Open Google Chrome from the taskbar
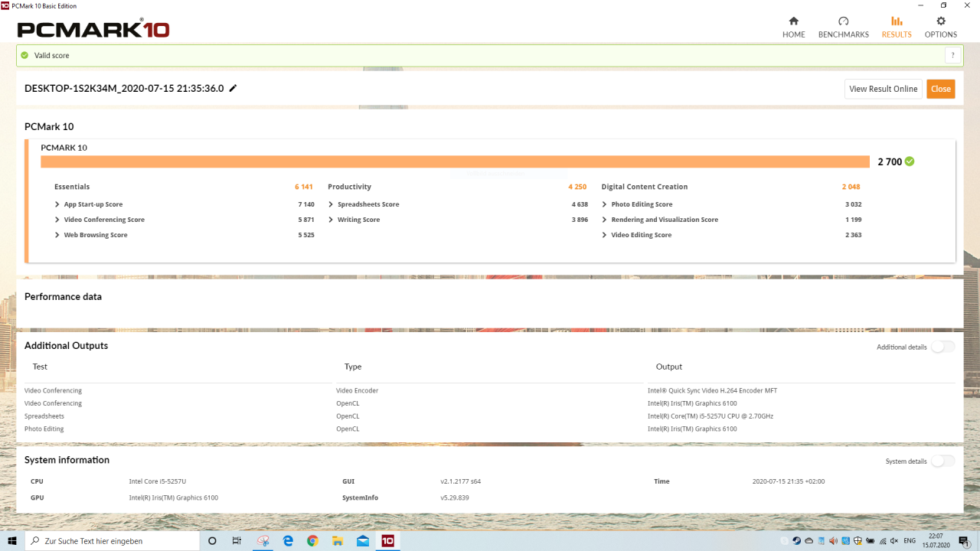The width and height of the screenshot is (980, 551). click(312, 541)
